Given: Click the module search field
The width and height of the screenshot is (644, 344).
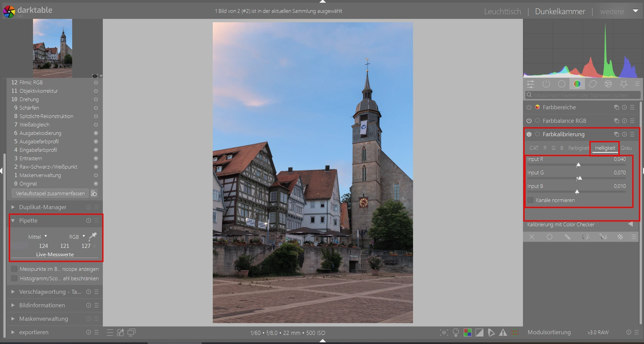Looking at the screenshot, I should pyautogui.click(x=583, y=95).
